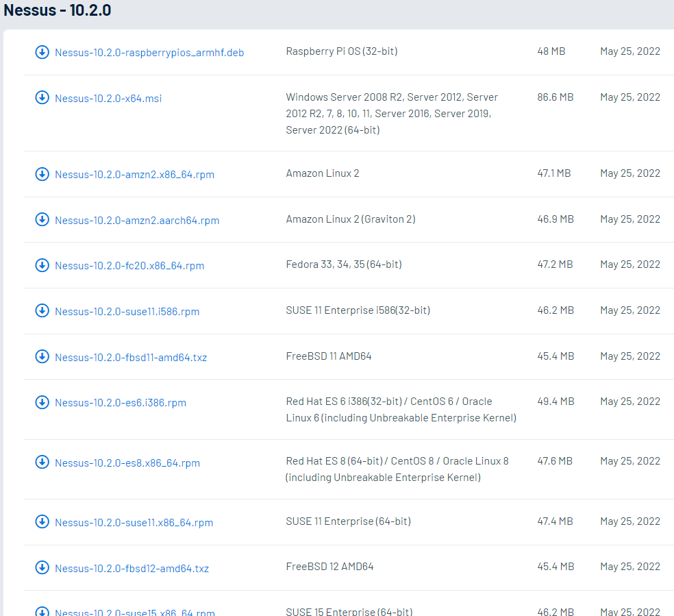
Task: Click the 49.4 MB file size
Action: coord(556,402)
